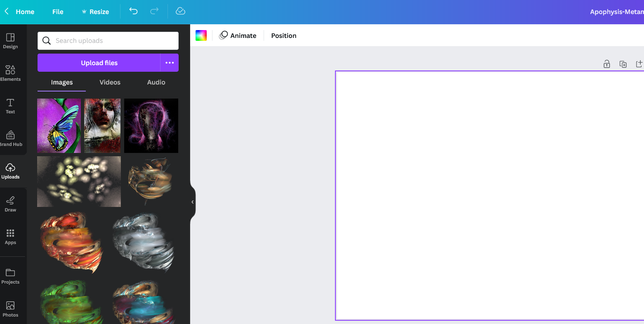Click the Search uploads field
This screenshot has width=644, height=324.
[108, 41]
